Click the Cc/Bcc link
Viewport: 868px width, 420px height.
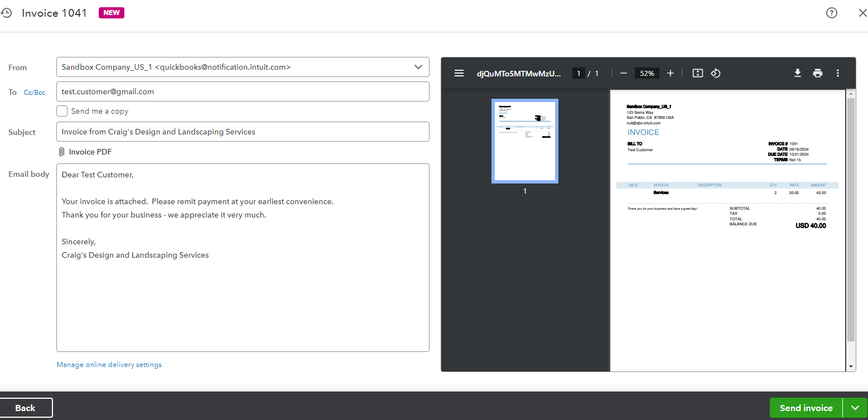pos(34,93)
